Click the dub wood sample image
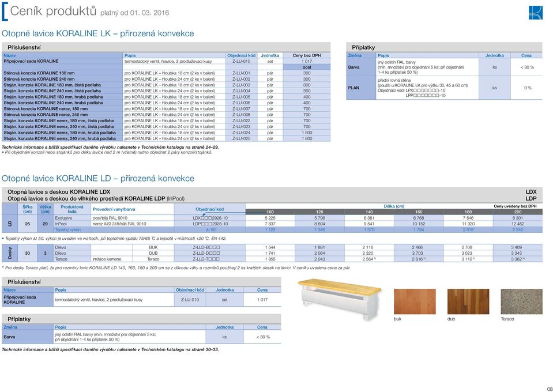The image size is (553, 392). (x=468, y=301)
